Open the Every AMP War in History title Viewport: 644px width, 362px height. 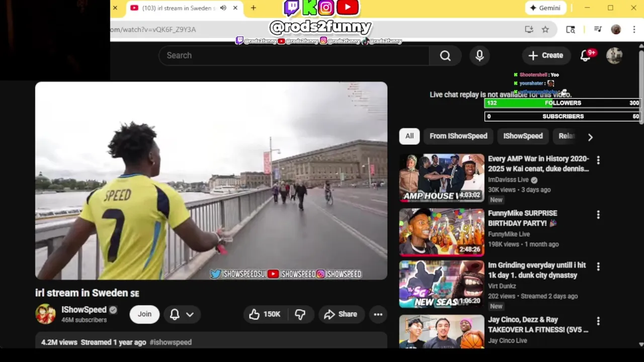tap(538, 164)
